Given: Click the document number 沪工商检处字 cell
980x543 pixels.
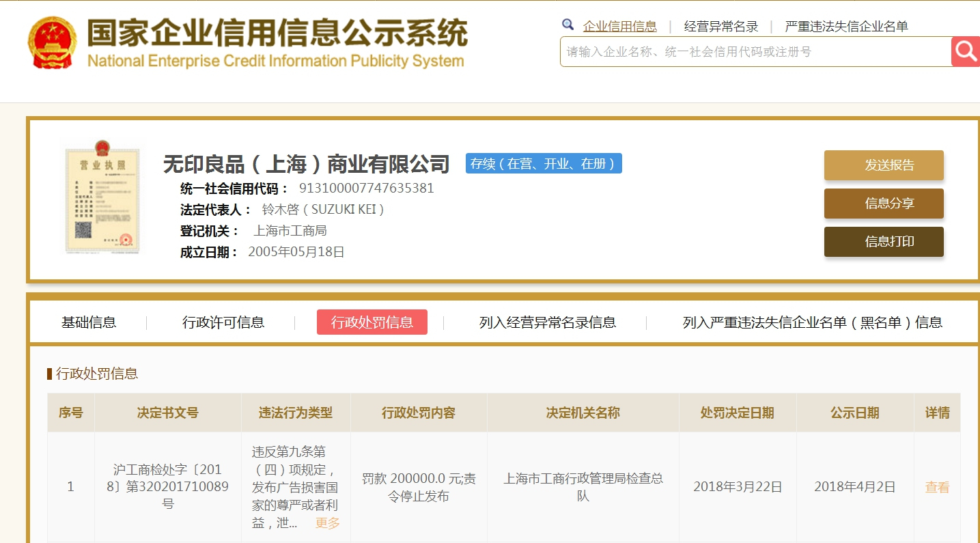Looking at the screenshot, I should [x=168, y=487].
